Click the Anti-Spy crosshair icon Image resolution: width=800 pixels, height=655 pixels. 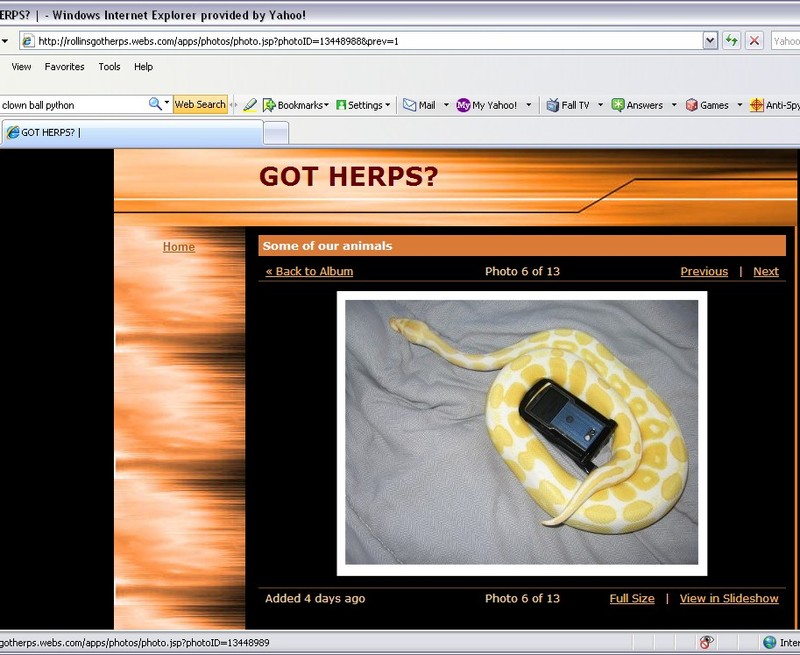[757, 105]
